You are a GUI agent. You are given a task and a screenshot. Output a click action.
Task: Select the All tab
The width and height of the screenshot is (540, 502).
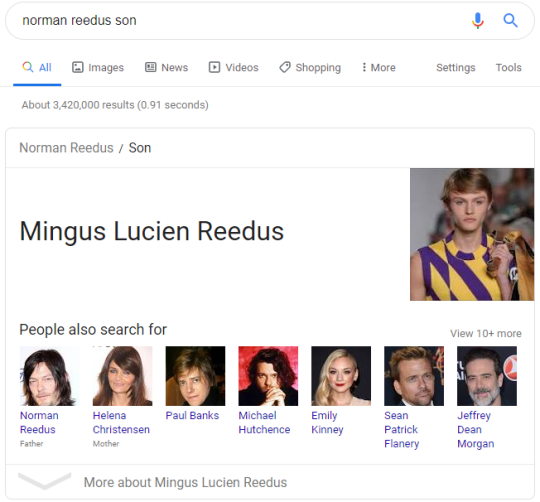pos(37,67)
